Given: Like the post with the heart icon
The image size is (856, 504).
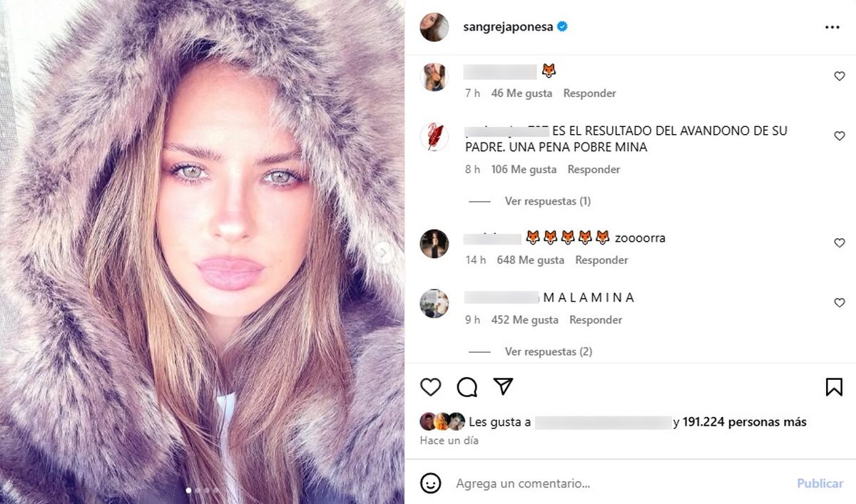Looking at the screenshot, I should 430,387.
